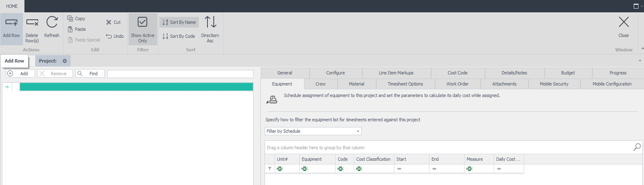Click the Find search text field
Image resolution: width=644 pixels, height=185 pixels.
click(x=180, y=74)
